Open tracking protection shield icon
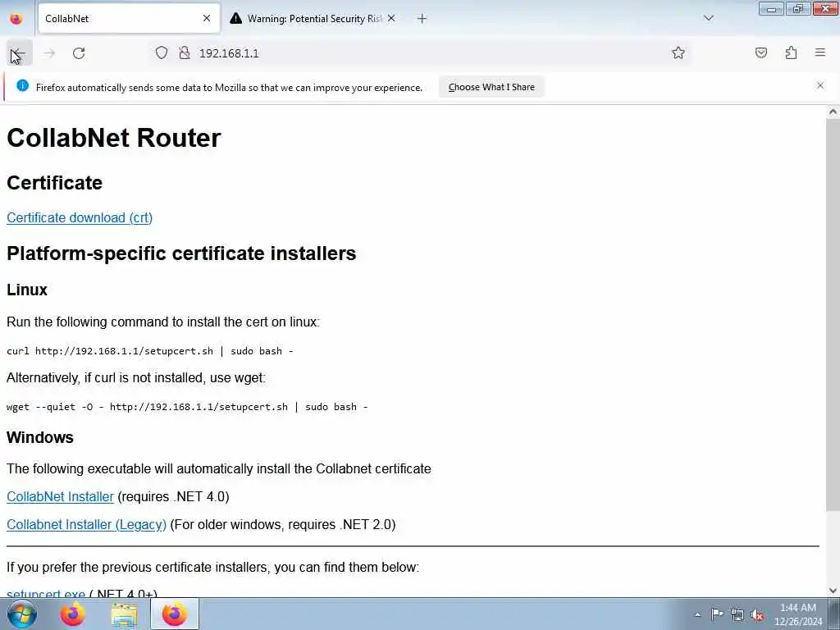This screenshot has width=840, height=630. (162, 52)
